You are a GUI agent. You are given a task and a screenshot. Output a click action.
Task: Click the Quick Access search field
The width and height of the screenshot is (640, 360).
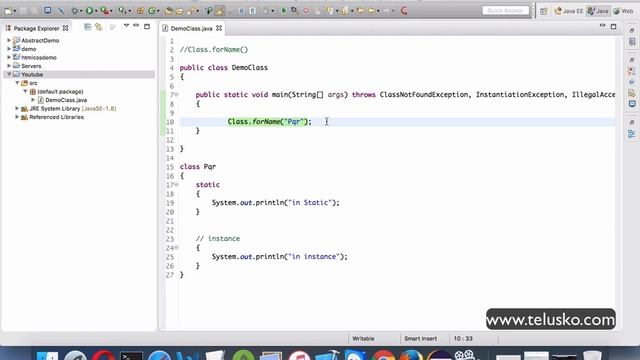click(x=506, y=11)
